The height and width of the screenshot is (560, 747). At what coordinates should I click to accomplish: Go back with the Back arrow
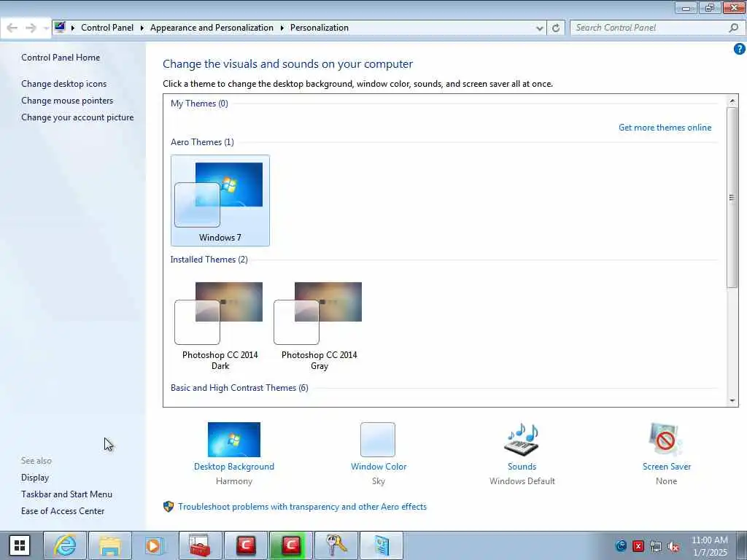point(12,28)
